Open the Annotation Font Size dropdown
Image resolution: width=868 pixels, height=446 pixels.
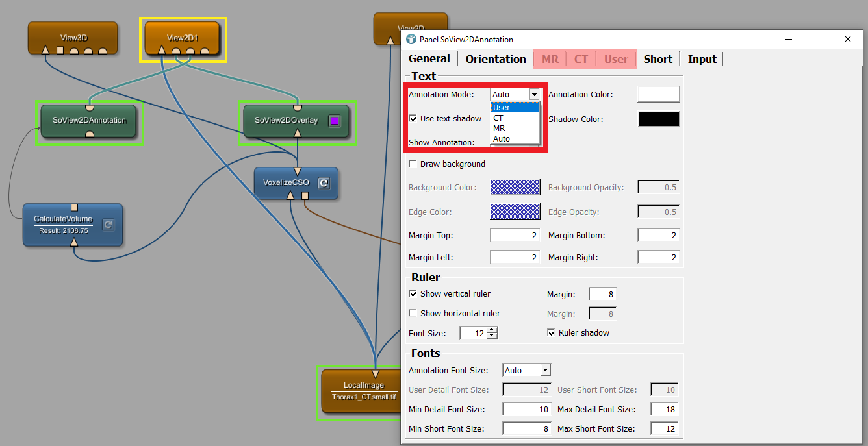click(x=527, y=371)
